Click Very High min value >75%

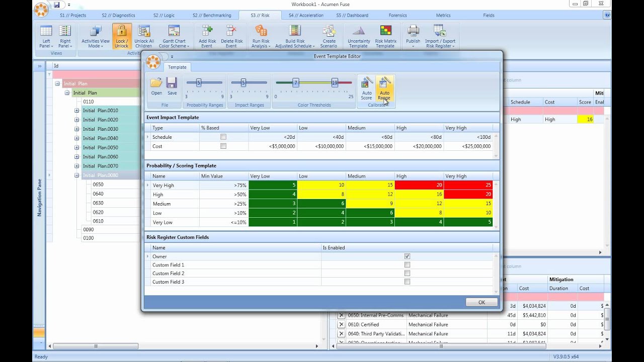(x=223, y=185)
